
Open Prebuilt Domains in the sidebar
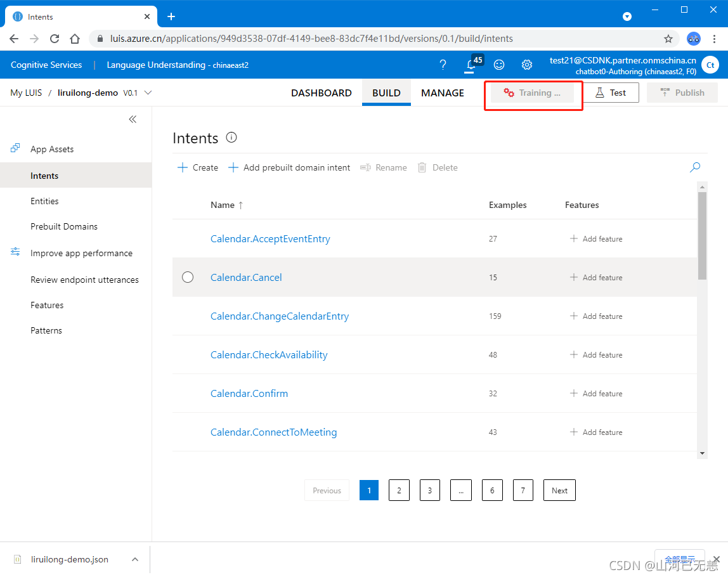[x=64, y=226]
